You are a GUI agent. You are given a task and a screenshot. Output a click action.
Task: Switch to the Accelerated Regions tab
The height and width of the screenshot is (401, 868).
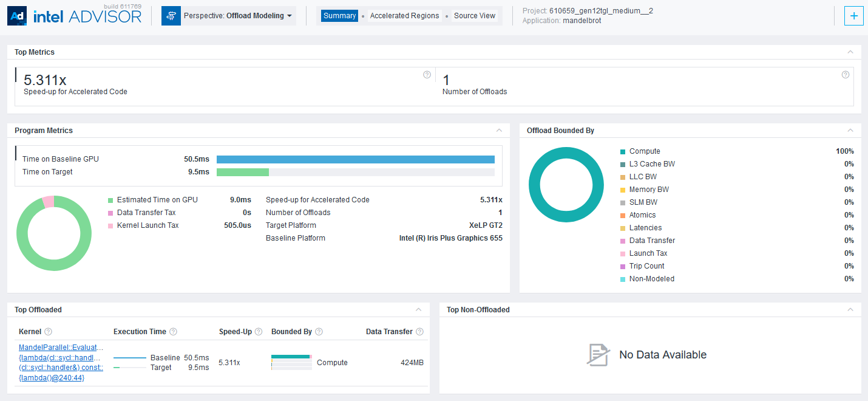click(404, 16)
